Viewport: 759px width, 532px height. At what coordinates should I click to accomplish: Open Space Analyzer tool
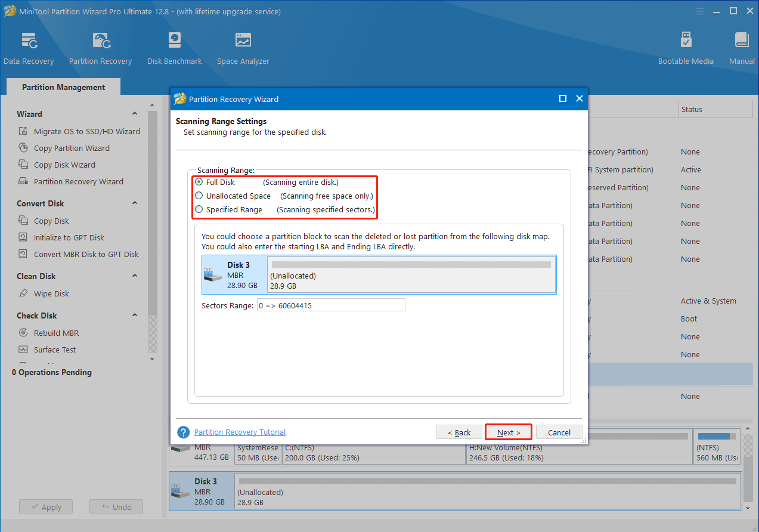pyautogui.click(x=243, y=49)
